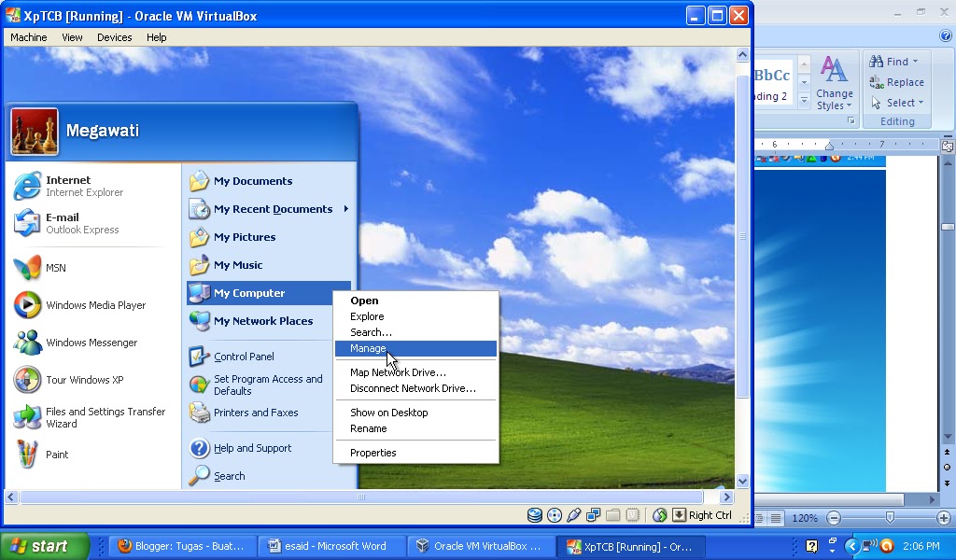956x560 pixels.
Task: Click the USB devices icon in VirtualBox status bar
Action: point(574,514)
